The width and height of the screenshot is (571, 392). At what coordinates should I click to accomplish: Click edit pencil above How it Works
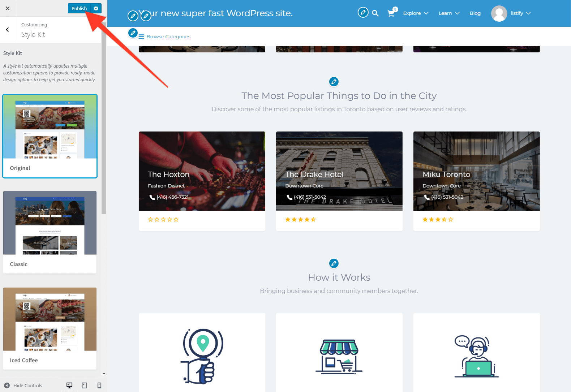334,263
